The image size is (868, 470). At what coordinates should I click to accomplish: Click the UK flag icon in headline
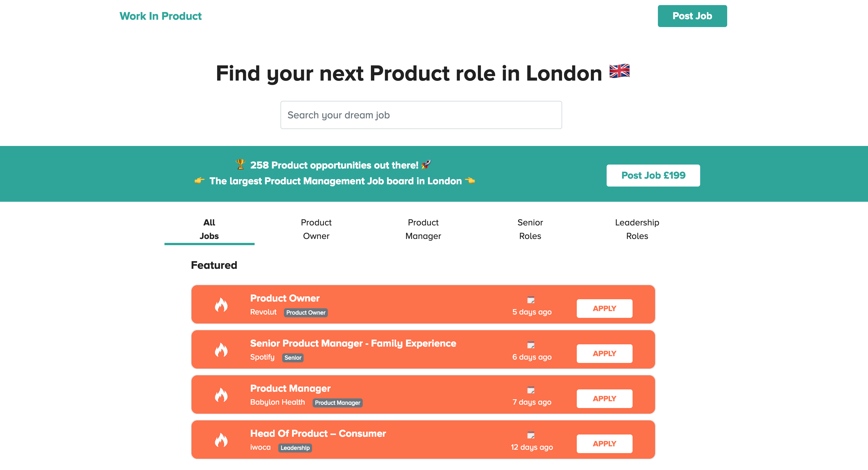619,71
